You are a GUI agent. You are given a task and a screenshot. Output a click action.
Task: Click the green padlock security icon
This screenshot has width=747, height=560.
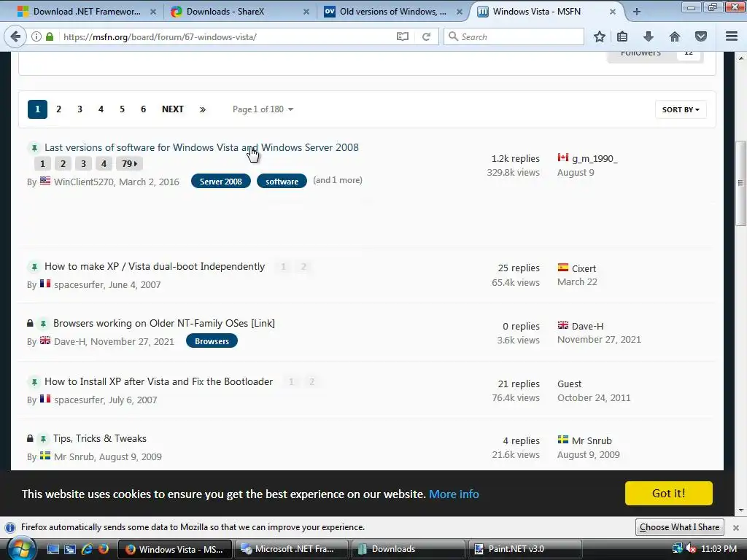[50, 36]
